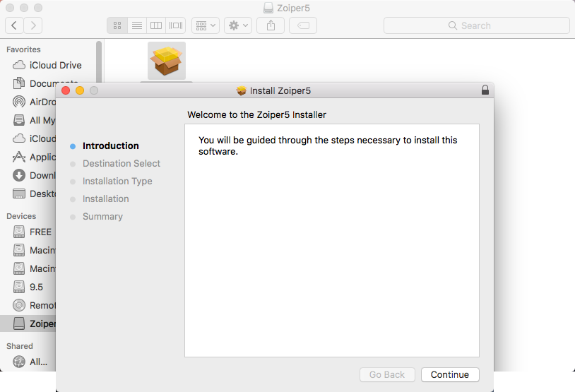Select iCloud Drive in sidebar
The height and width of the screenshot is (392, 575).
pyautogui.click(x=55, y=65)
